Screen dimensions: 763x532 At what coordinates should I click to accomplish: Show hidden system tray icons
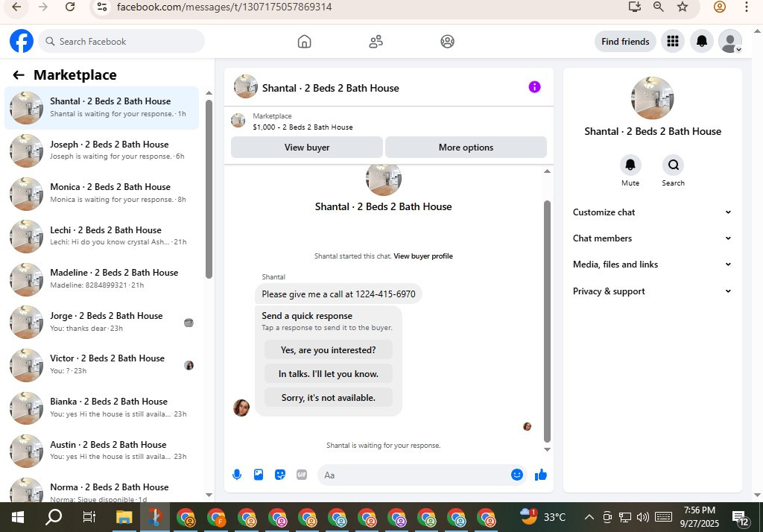click(589, 517)
